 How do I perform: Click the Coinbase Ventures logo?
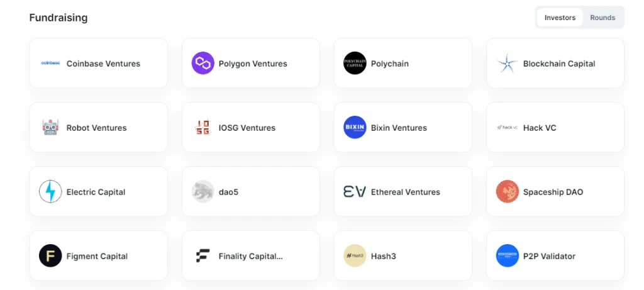click(50, 64)
